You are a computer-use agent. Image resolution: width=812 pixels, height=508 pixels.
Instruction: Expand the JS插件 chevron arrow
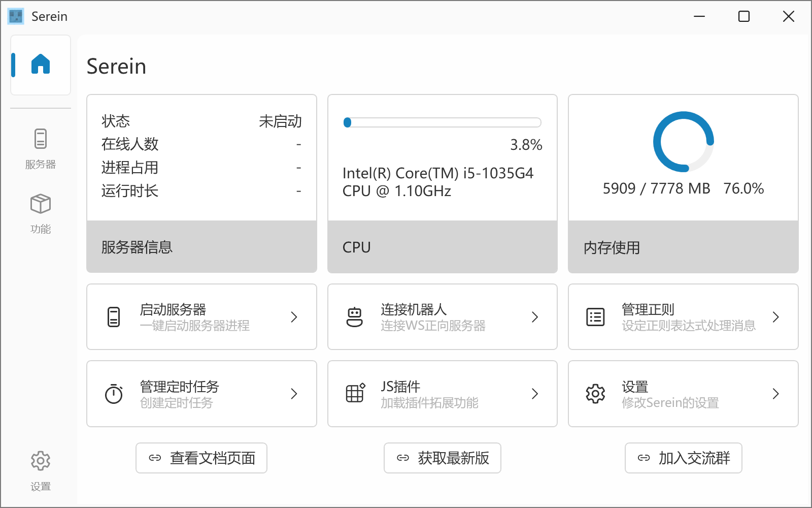[535, 394]
